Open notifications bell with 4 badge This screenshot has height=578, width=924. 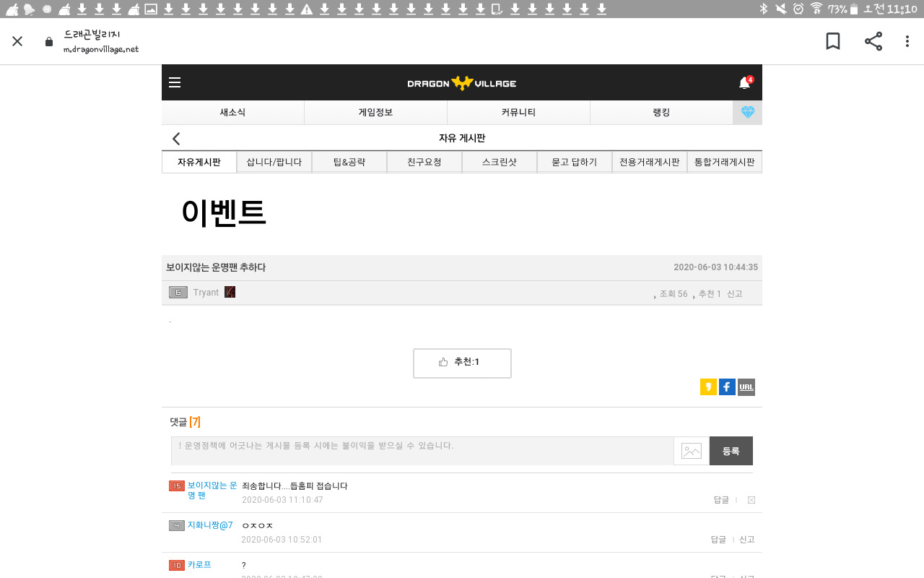(x=744, y=83)
